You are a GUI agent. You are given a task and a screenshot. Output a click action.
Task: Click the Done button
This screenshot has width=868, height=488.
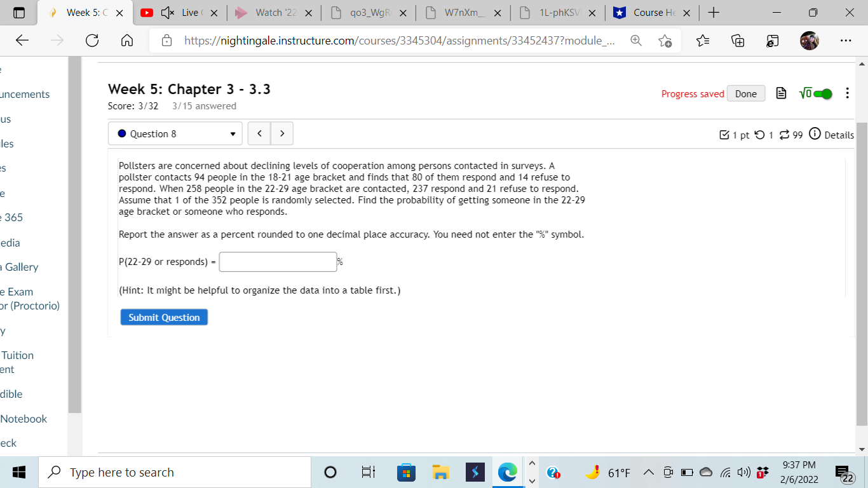point(746,93)
